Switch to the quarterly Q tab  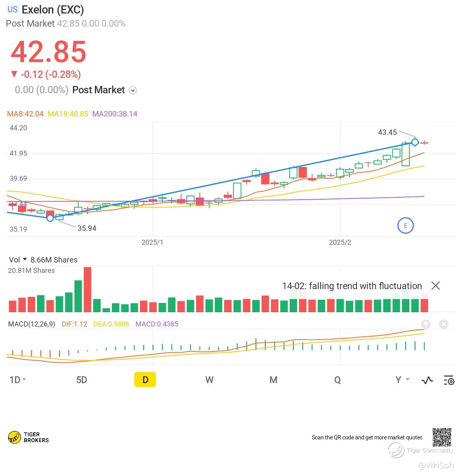(x=337, y=380)
